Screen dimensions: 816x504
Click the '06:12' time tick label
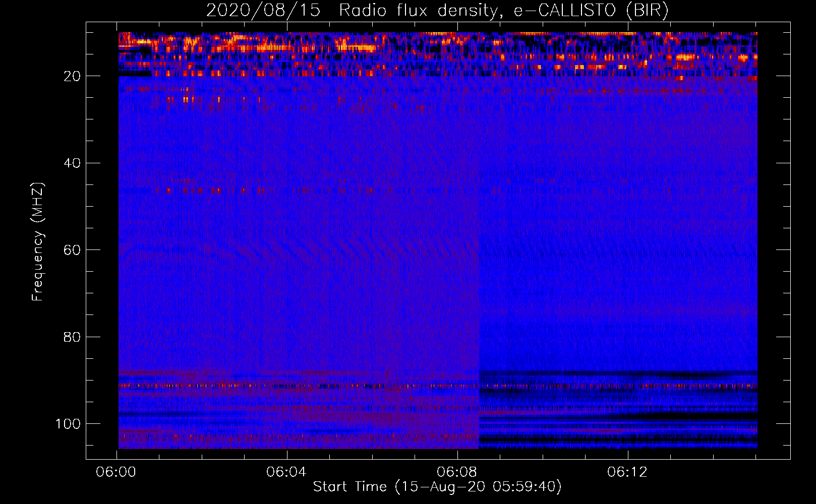(x=627, y=472)
